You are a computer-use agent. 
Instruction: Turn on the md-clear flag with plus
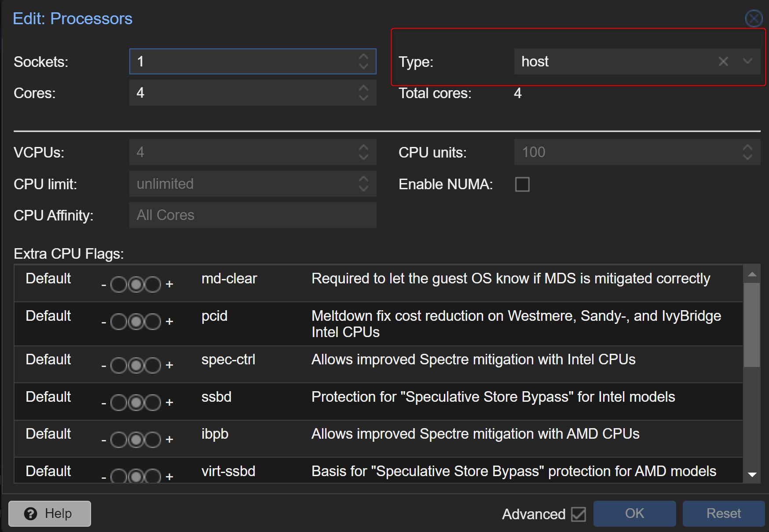pyautogui.click(x=153, y=285)
